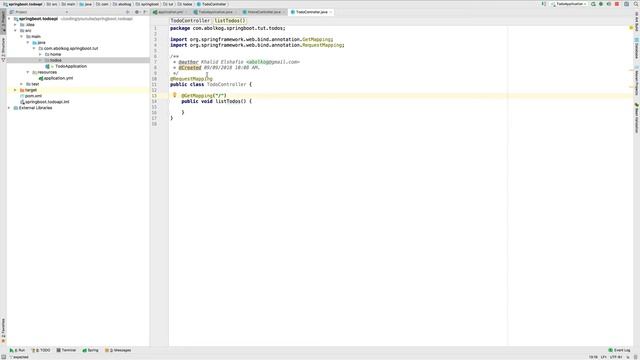Close the HomeController.java tab

[284, 12]
